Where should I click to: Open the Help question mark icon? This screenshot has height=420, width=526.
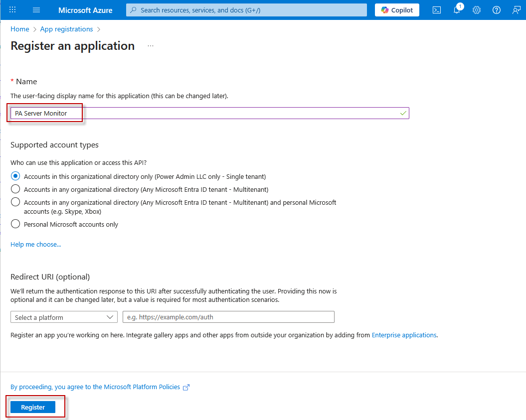coord(497,10)
